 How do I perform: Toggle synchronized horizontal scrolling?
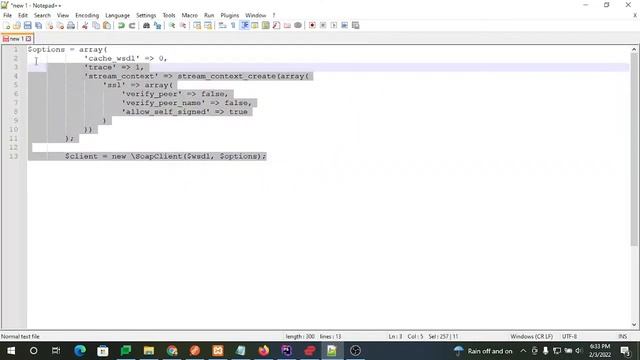pyautogui.click(x=208, y=25)
